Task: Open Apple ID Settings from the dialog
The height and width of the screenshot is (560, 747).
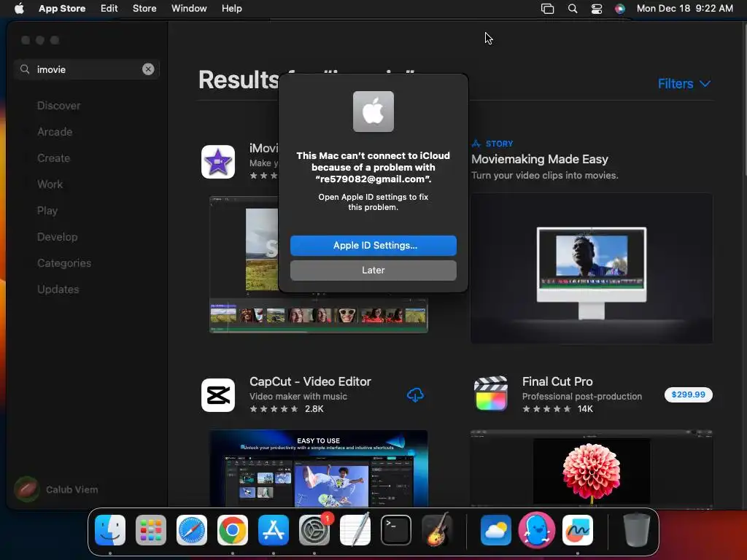Action: click(373, 245)
